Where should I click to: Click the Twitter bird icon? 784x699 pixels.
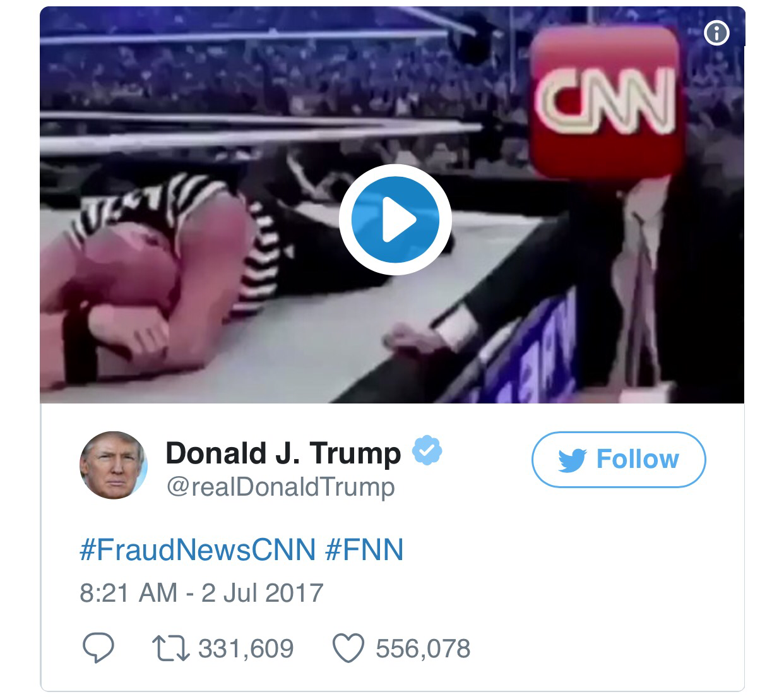[x=573, y=460]
